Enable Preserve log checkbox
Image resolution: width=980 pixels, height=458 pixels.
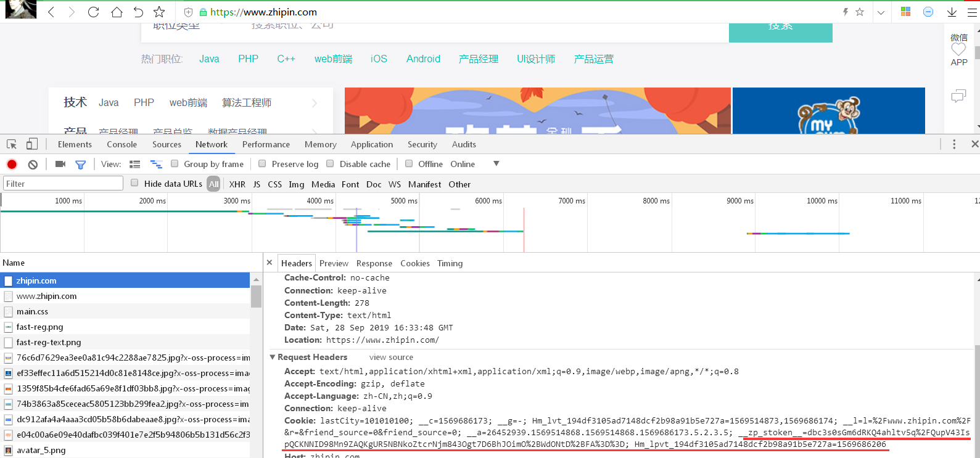click(262, 163)
